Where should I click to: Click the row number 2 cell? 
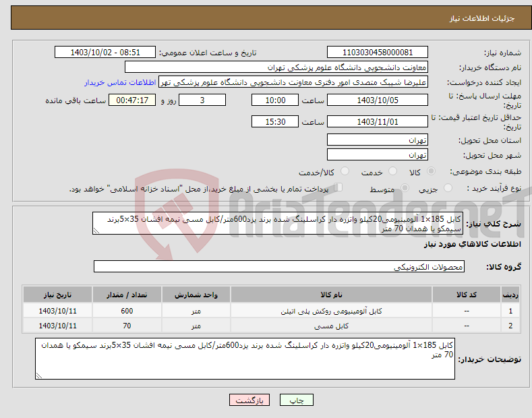pyautogui.click(x=510, y=326)
